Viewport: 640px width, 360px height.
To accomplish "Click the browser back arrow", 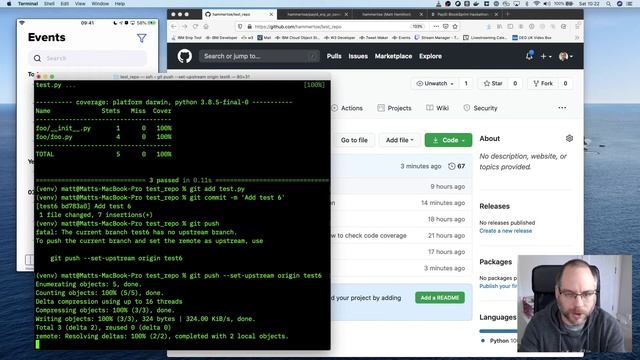I will click(173, 26).
